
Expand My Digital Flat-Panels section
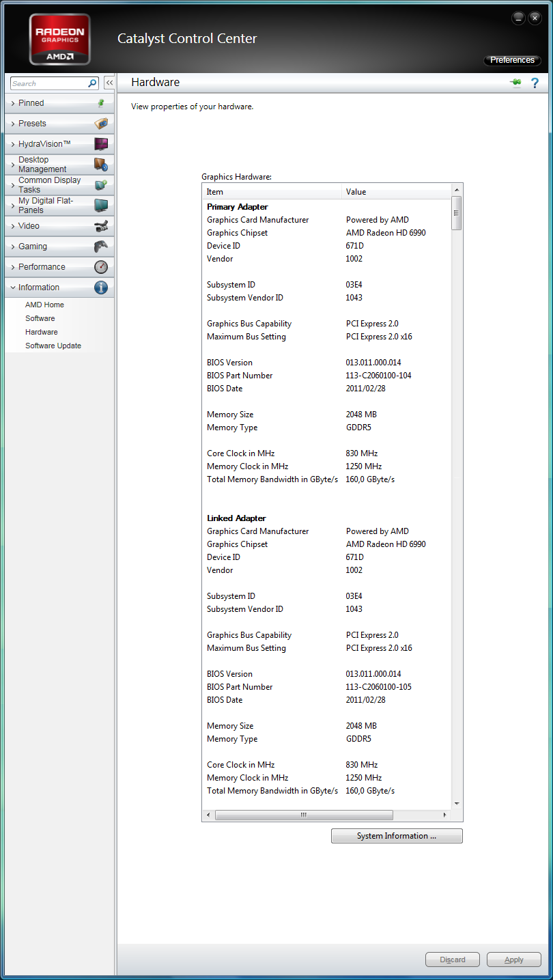coord(59,206)
